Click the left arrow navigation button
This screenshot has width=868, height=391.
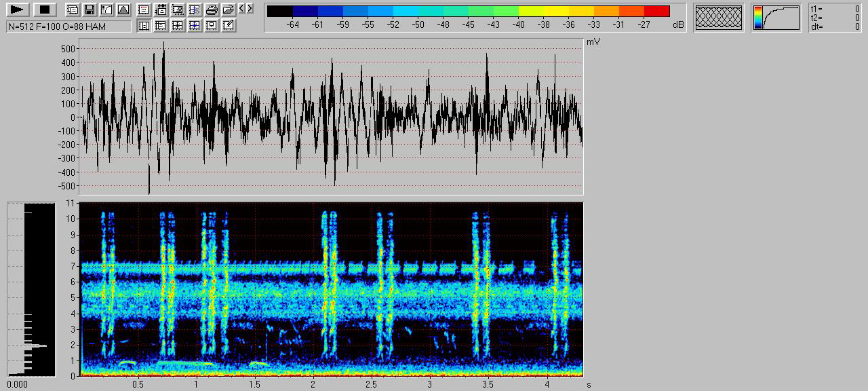(x=241, y=8)
